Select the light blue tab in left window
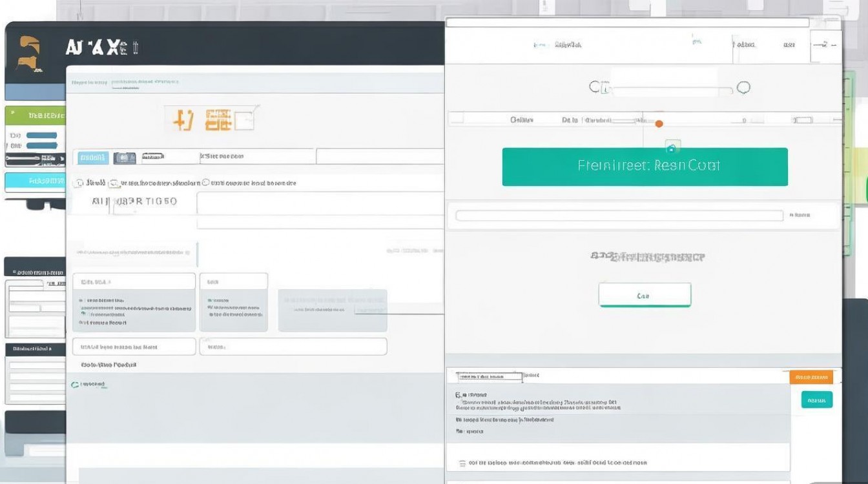 [93, 157]
